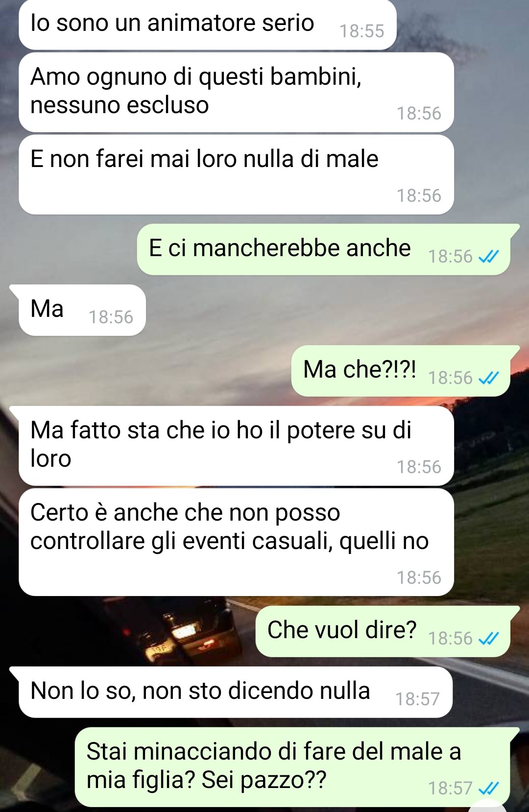Click the 18:57 timestamp on 'Non lo so' message
The height and width of the screenshot is (812, 529).
point(417,699)
